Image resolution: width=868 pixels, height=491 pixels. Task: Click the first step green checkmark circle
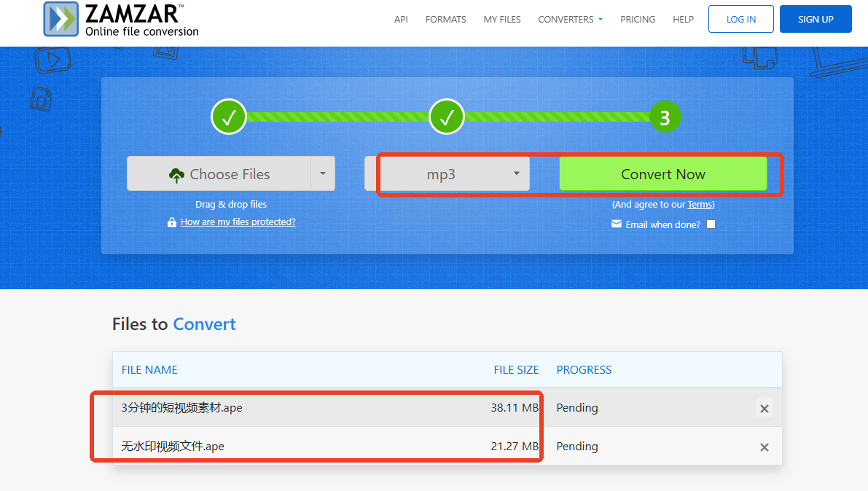tap(229, 117)
